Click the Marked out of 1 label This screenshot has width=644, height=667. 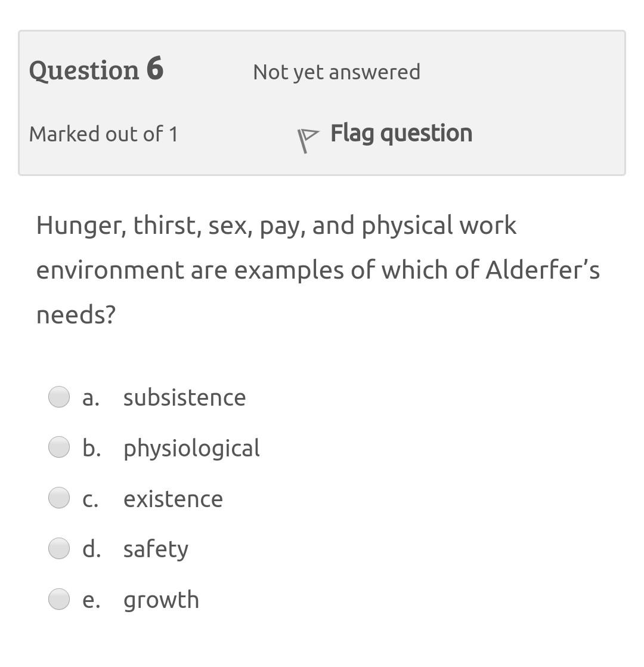coord(103,134)
